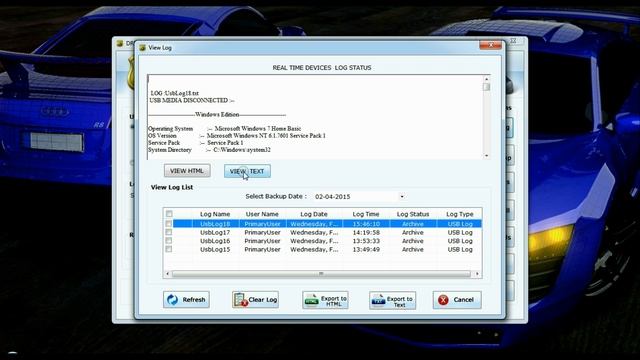Click the red X icon on Cancel
This screenshot has width=640, height=360.
tap(443, 300)
